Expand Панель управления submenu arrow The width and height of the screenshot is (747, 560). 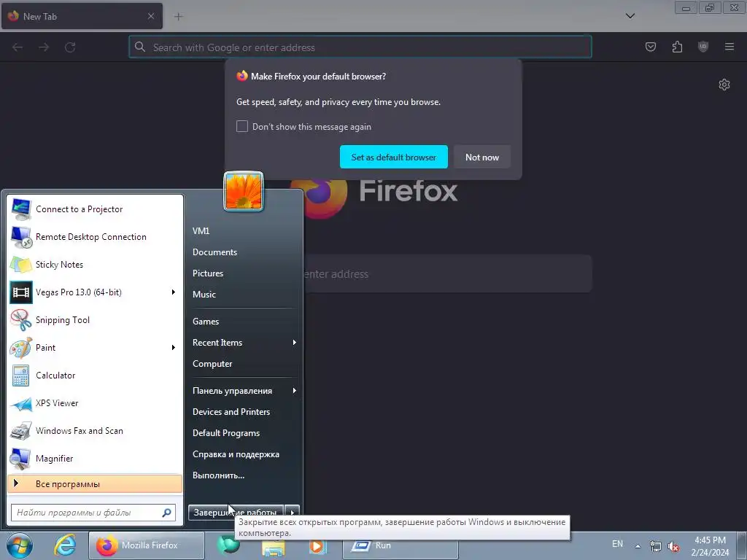click(295, 391)
